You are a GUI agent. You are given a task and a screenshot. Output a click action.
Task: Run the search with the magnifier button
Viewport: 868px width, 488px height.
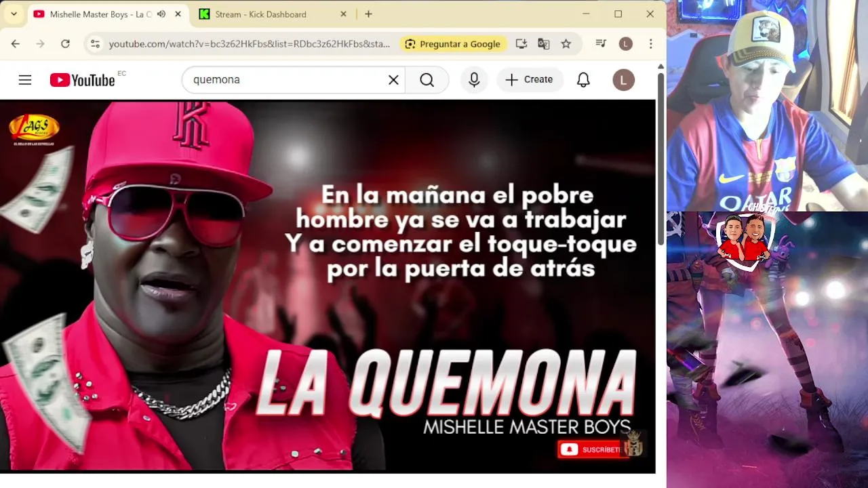(427, 80)
